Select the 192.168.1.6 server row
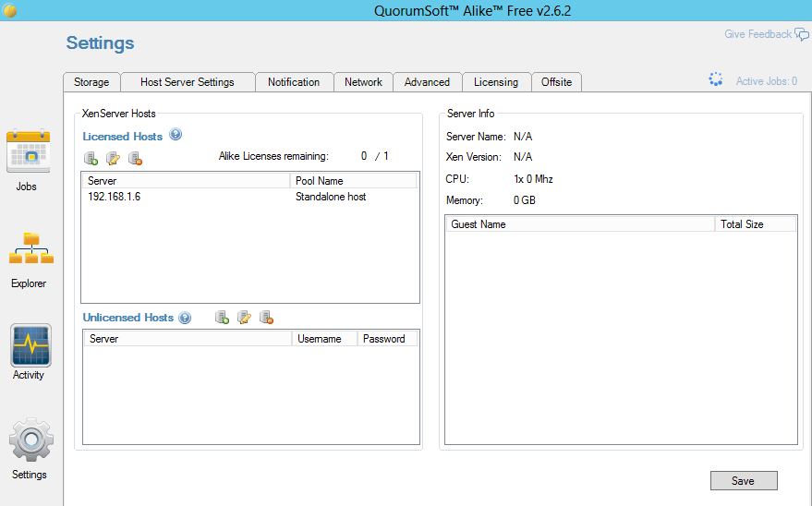Viewport: 812px width, 506px height. 250,197
